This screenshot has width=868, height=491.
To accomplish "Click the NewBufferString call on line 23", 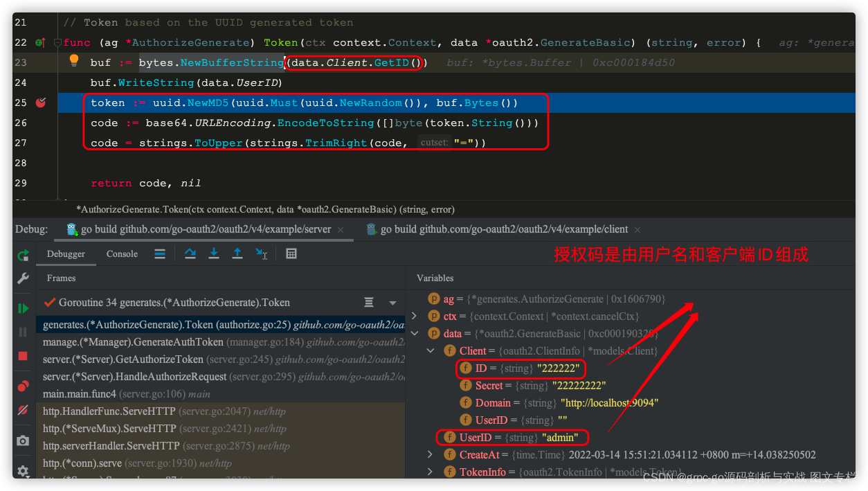I will 232,62.
